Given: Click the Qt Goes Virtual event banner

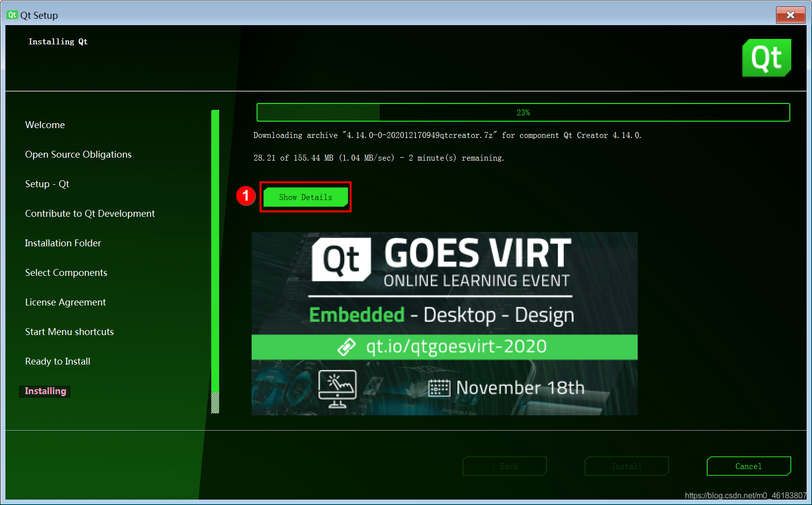Looking at the screenshot, I should tap(444, 324).
